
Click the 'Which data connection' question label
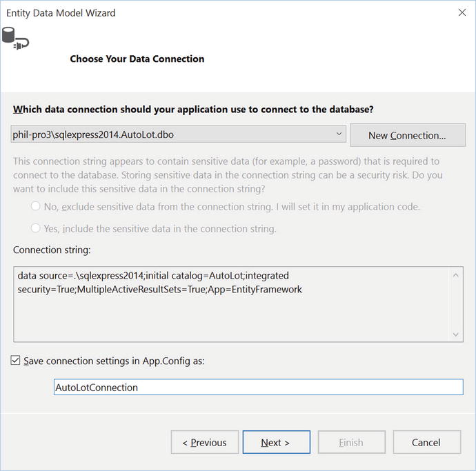(193, 110)
